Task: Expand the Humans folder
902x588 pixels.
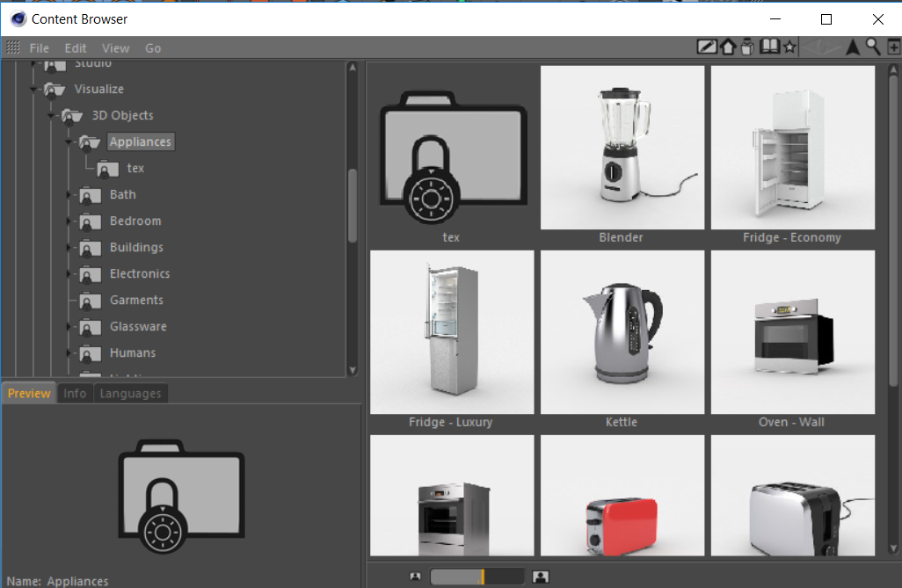Action: click(x=69, y=354)
